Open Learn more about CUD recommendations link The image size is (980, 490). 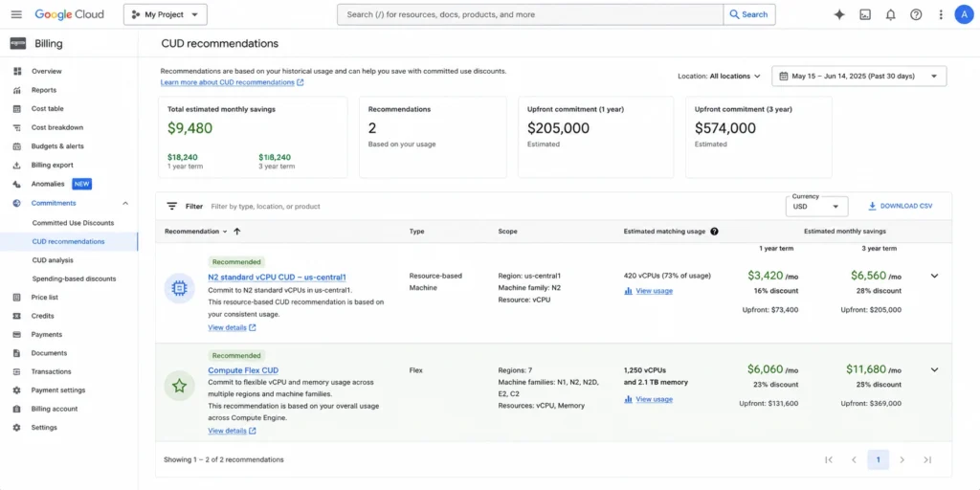tap(232, 82)
